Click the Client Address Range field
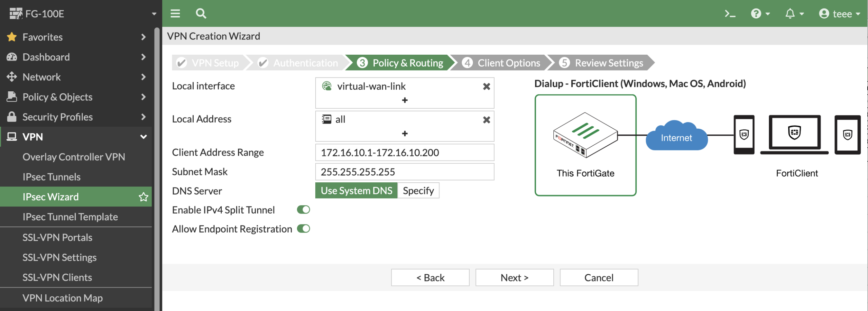This screenshot has width=868, height=311. (x=404, y=153)
